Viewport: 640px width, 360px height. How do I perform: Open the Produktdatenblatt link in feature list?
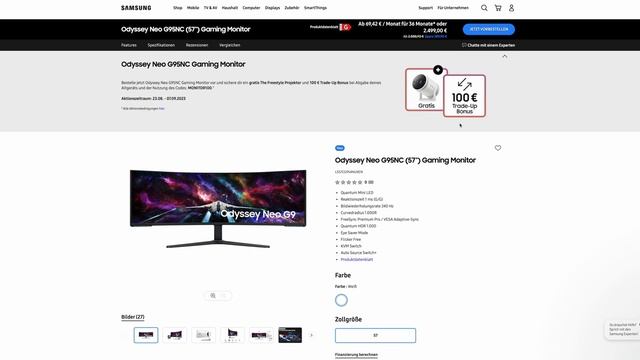[x=357, y=260]
